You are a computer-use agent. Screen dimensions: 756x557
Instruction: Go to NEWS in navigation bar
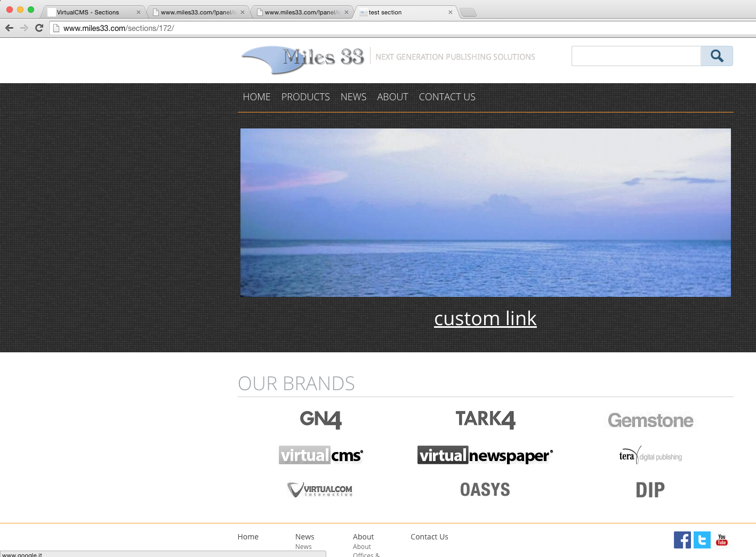(x=353, y=97)
